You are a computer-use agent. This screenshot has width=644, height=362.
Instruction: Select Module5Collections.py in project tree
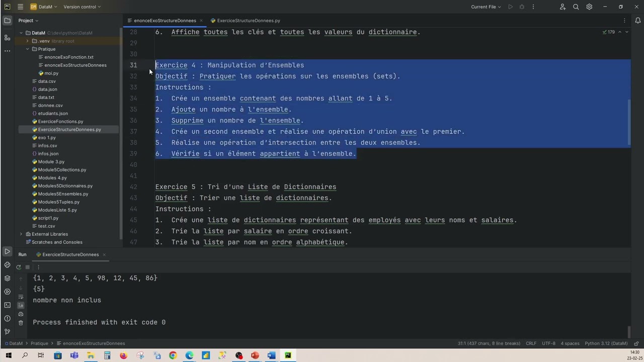[62, 169]
